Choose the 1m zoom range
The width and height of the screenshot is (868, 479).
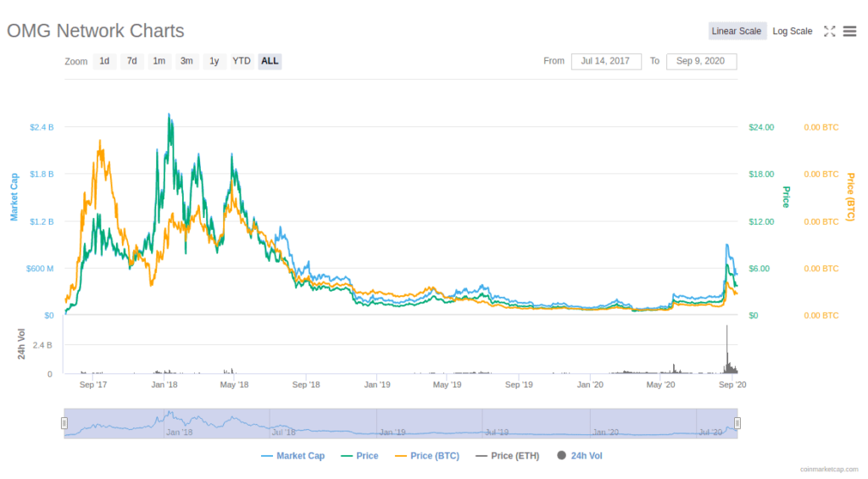point(159,61)
